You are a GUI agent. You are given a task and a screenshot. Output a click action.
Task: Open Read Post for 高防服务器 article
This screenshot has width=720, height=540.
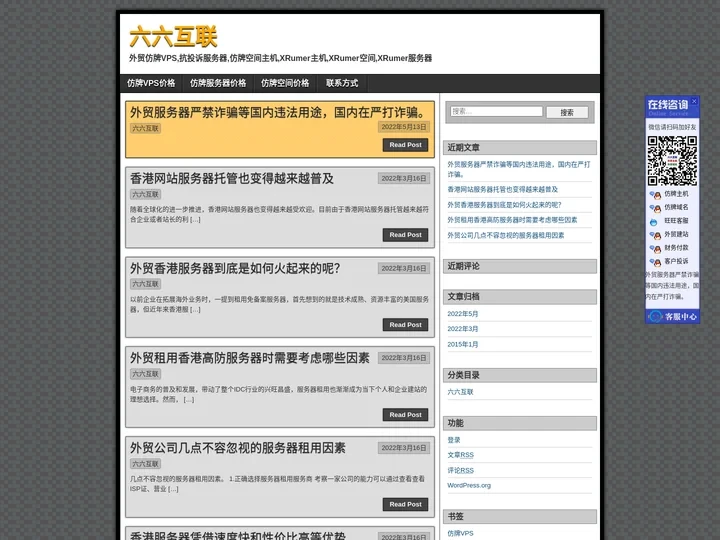(405, 415)
